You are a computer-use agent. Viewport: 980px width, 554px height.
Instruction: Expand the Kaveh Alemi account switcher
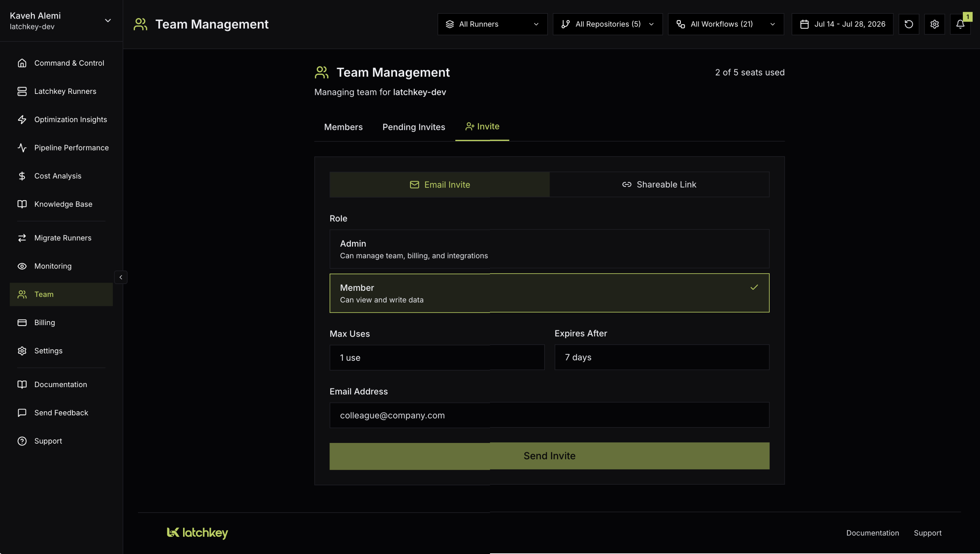tap(61, 21)
